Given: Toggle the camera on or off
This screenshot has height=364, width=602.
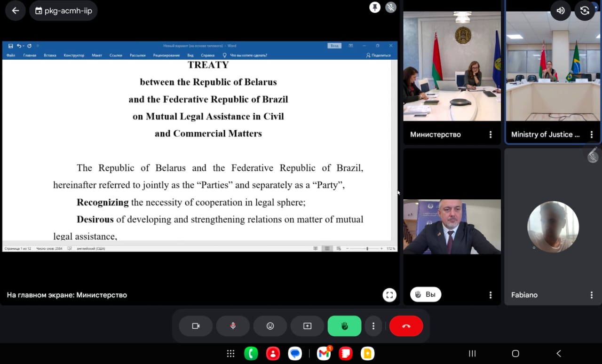Looking at the screenshot, I should [196, 326].
